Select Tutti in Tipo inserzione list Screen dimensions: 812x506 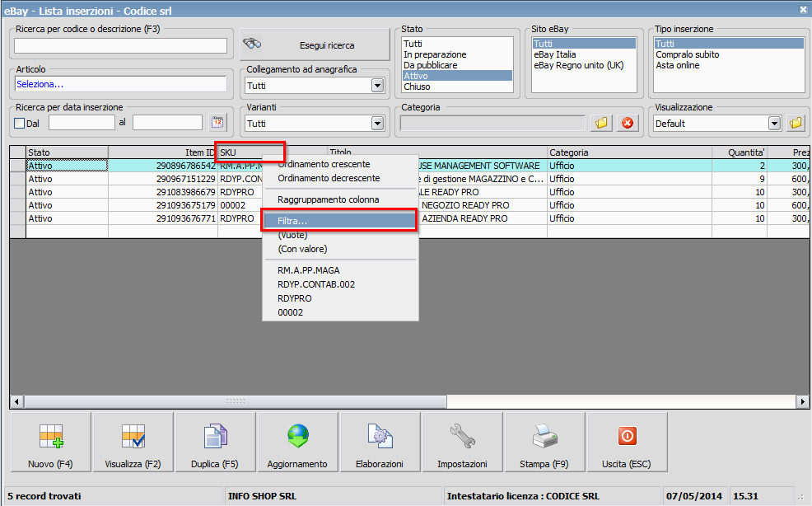729,44
